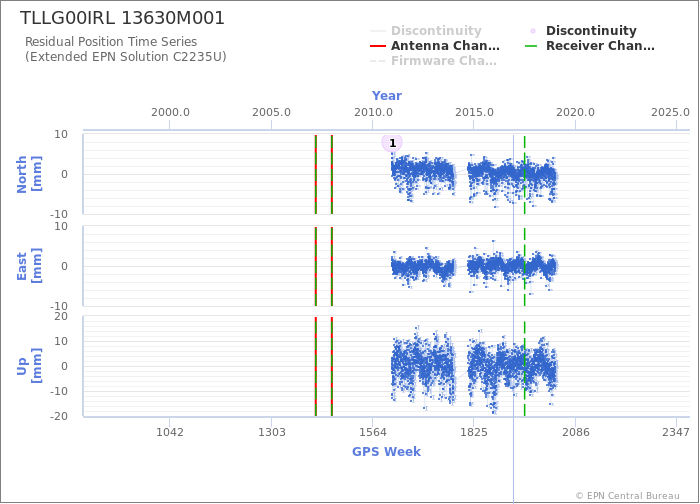Click the GPS Week axis title

pyautogui.click(x=386, y=452)
